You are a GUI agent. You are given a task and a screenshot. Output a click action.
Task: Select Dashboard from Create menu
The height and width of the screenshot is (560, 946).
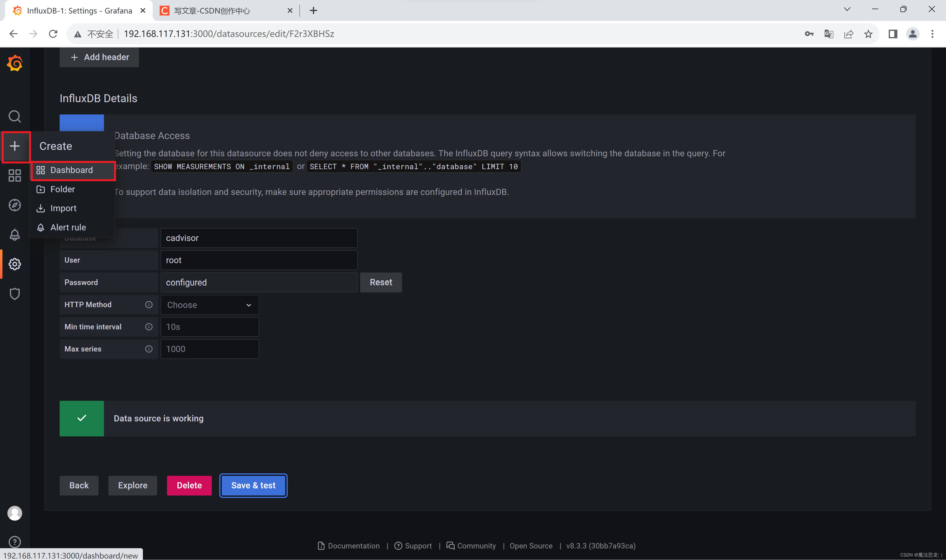click(x=71, y=170)
